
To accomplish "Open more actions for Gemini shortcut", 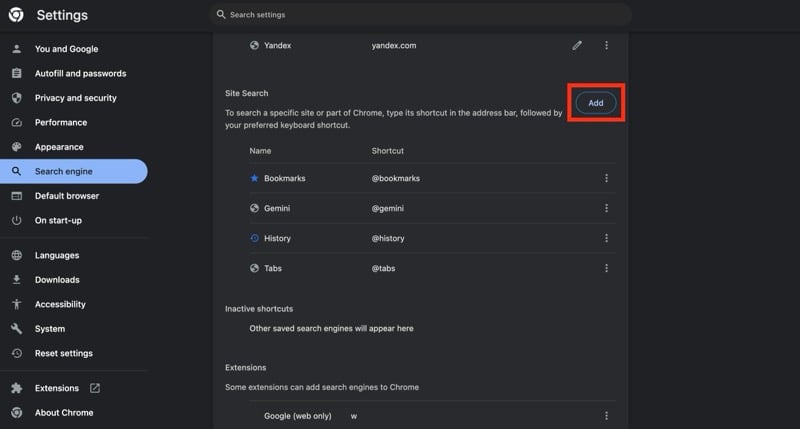I will click(606, 208).
